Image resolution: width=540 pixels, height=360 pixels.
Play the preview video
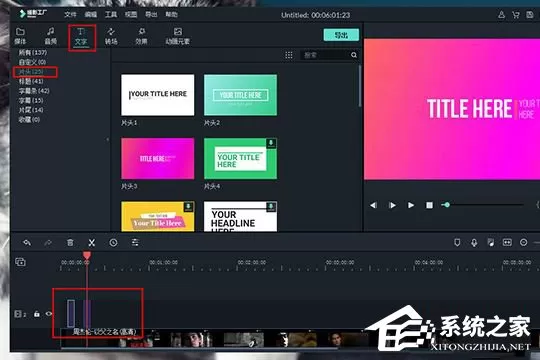click(x=411, y=205)
